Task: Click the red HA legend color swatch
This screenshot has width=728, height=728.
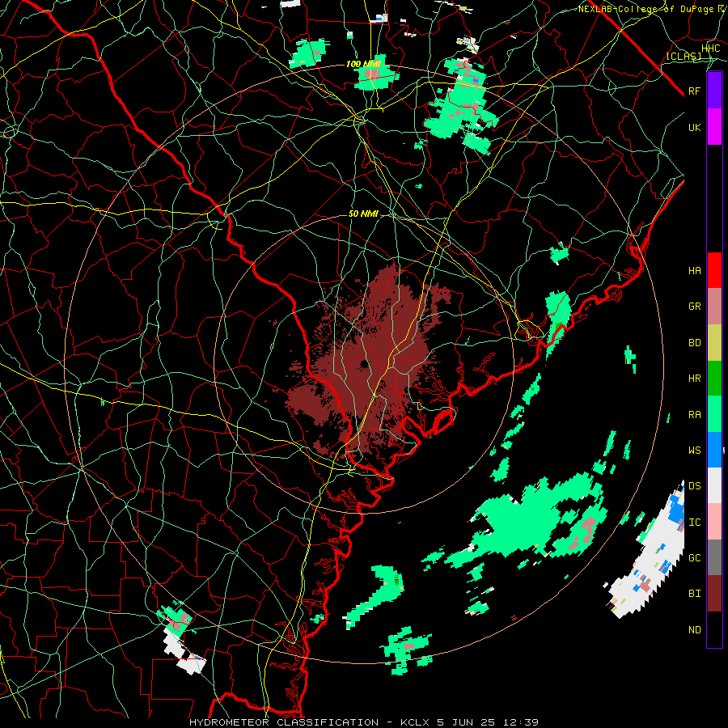Action: (714, 270)
